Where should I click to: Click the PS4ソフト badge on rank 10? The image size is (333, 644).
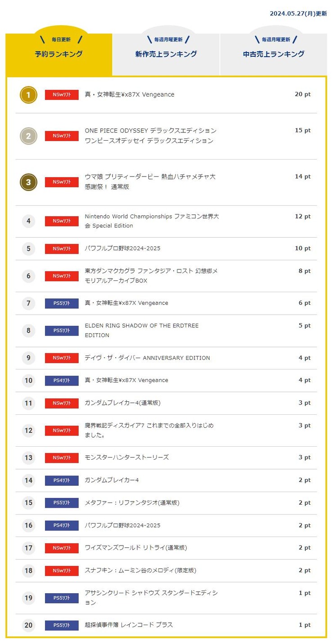(62, 381)
